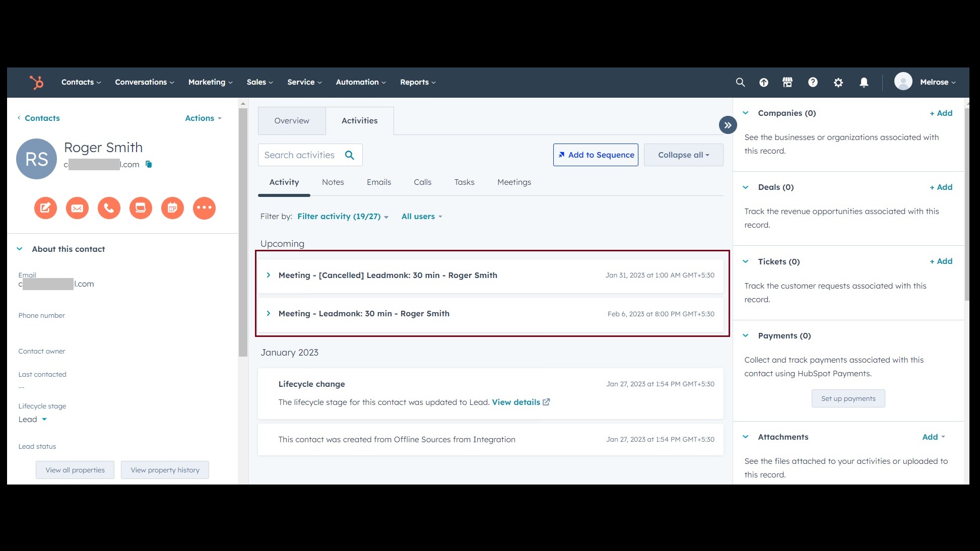
Task: Open the email compose icon for Roger Smith
Action: pos(77,208)
